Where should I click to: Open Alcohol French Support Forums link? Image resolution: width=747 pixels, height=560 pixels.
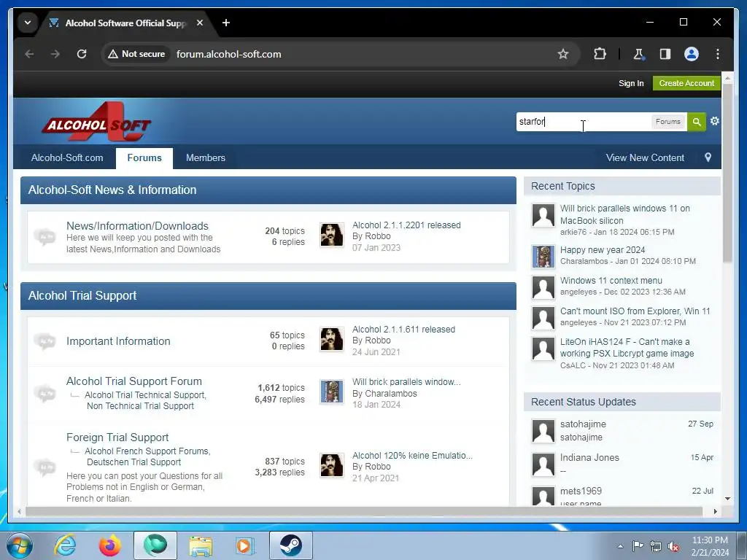(x=147, y=451)
